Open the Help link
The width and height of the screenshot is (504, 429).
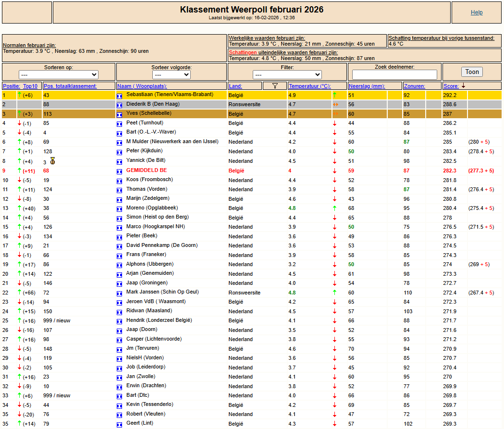pyautogui.click(x=477, y=12)
